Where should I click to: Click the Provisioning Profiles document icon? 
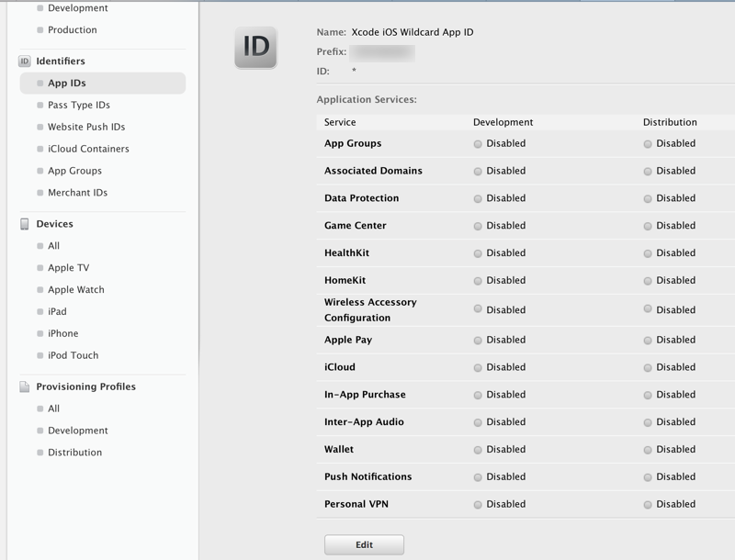pos(25,386)
